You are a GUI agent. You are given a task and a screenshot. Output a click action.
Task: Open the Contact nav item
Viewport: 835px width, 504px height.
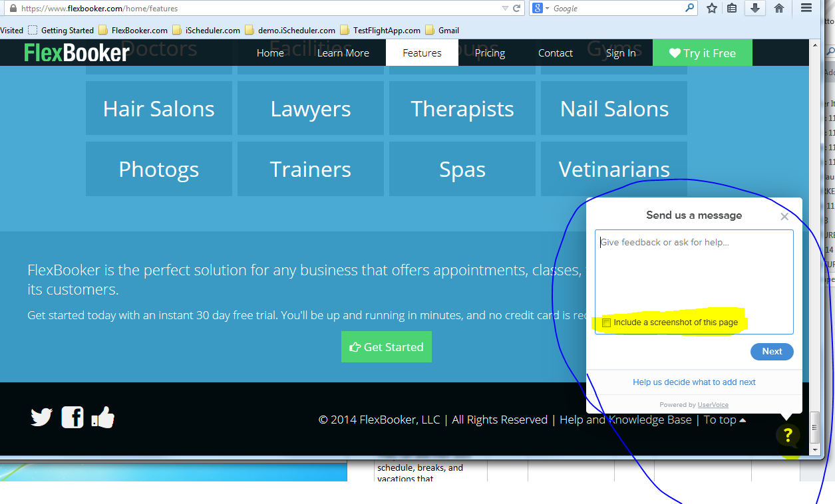[x=556, y=53]
